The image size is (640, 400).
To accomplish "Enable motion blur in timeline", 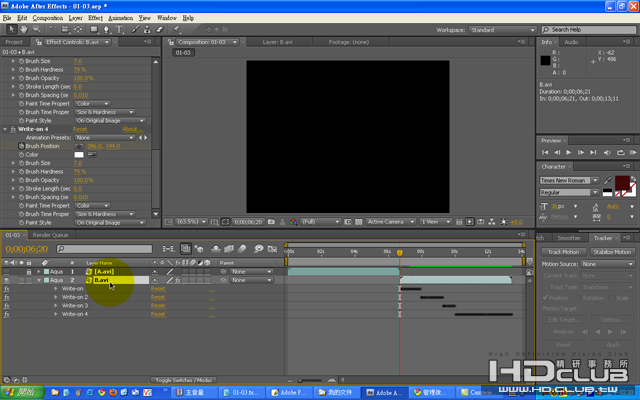I will point(242,249).
